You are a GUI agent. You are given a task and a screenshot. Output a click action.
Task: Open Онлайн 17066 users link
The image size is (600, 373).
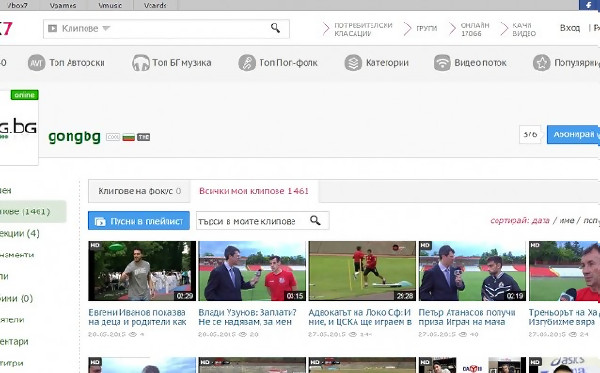[x=474, y=29]
